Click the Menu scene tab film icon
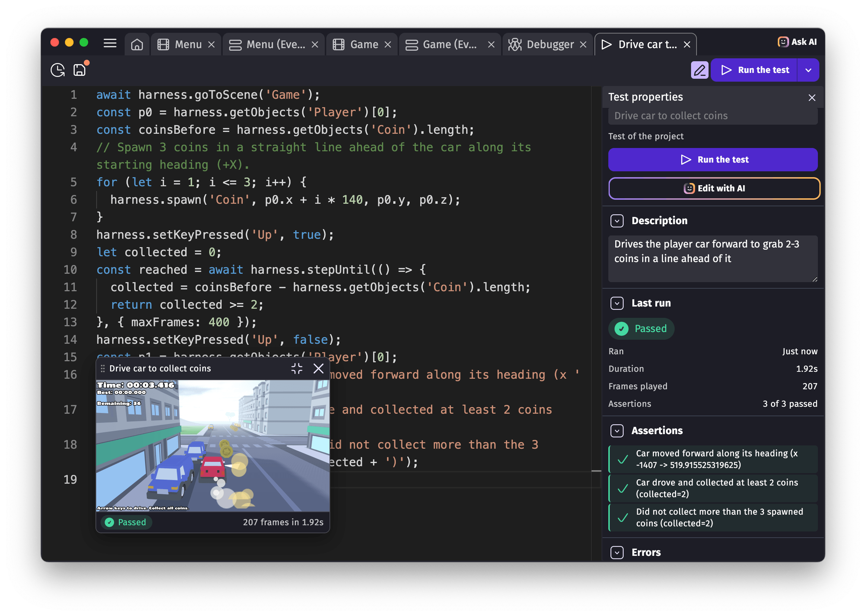 163,44
